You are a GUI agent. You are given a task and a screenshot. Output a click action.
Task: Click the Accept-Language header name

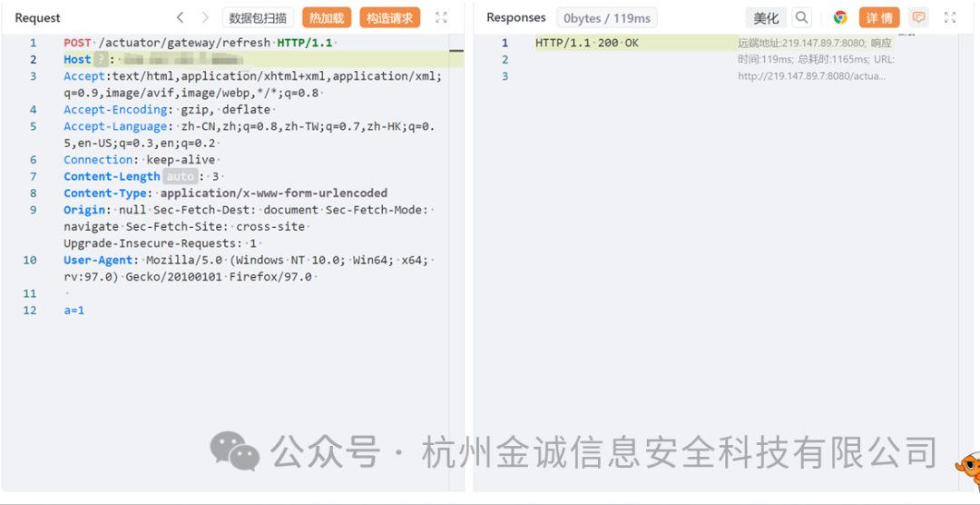click(x=116, y=126)
